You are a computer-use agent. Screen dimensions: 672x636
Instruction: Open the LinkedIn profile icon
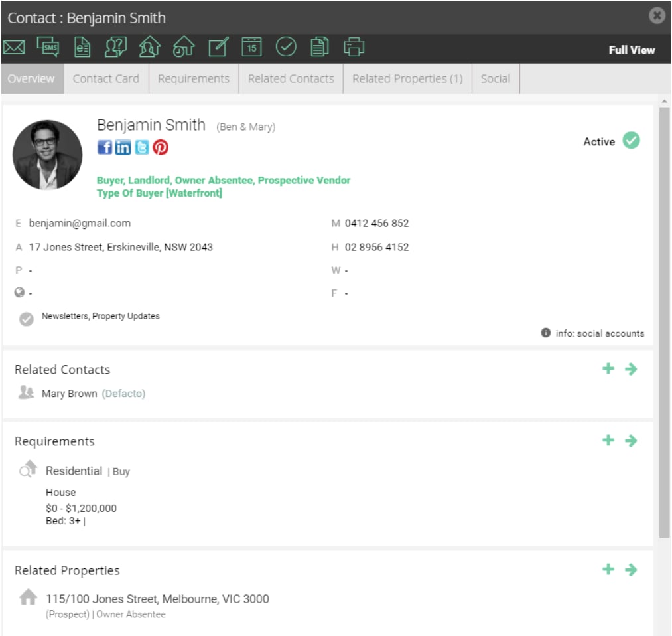(123, 147)
